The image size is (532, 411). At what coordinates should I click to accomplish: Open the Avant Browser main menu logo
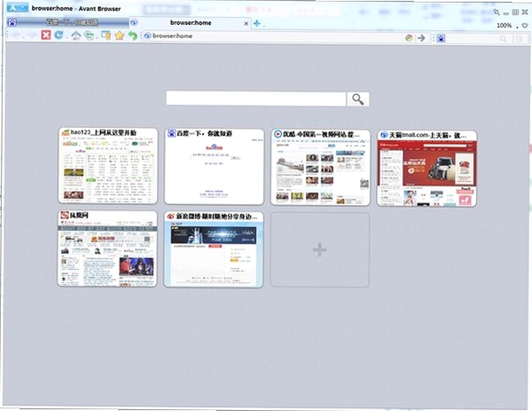tap(18, 7)
